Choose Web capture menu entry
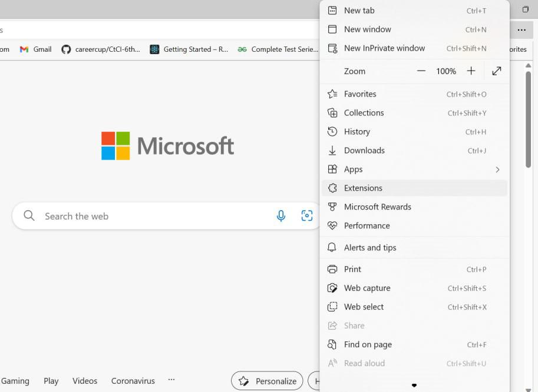 coord(414,288)
